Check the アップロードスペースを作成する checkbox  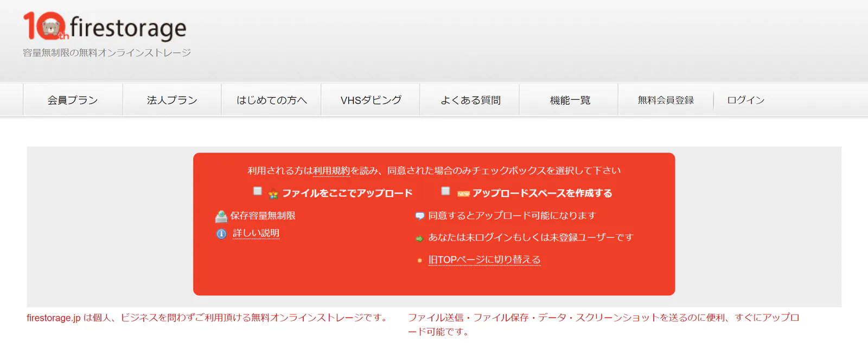pos(445,191)
